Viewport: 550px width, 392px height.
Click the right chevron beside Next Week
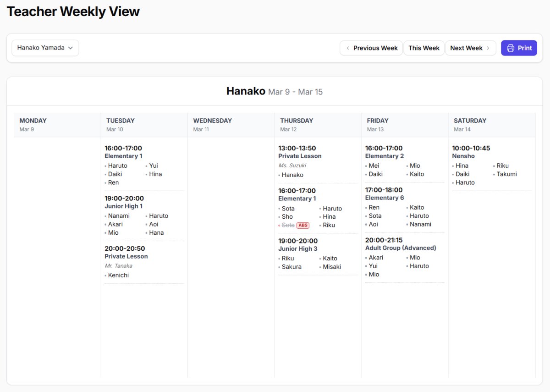(488, 48)
